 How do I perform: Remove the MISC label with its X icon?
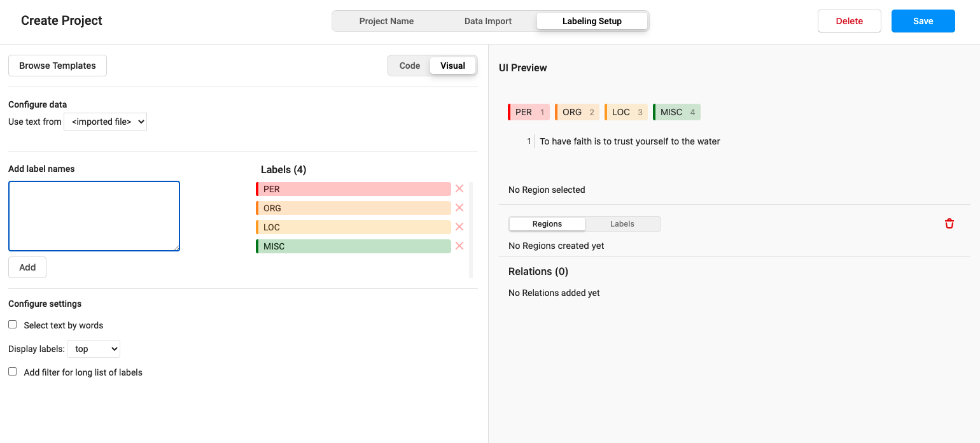pyautogui.click(x=459, y=246)
